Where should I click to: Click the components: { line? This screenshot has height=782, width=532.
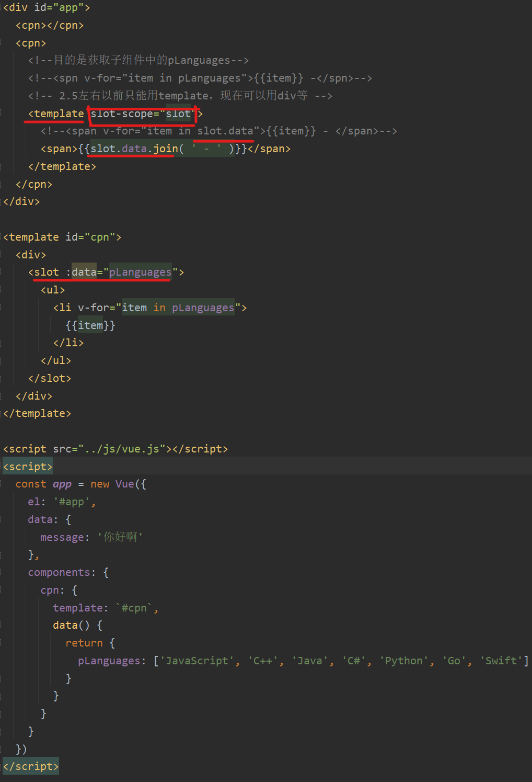(x=68, y=573)
